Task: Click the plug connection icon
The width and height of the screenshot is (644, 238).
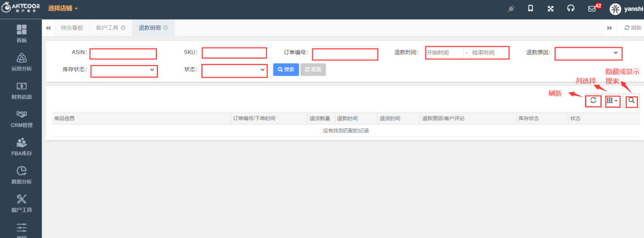Action: point(512,9)
